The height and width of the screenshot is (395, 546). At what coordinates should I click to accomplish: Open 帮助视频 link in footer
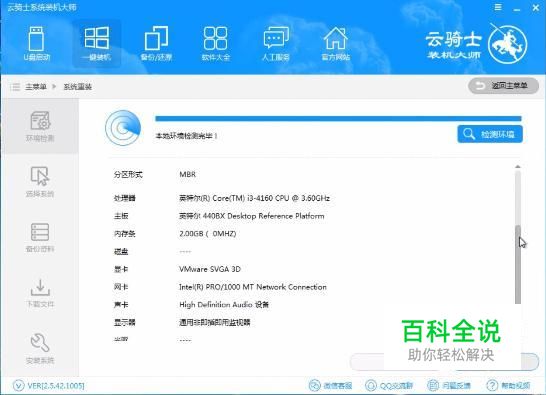pyautogui.click(x=508, y=386)
